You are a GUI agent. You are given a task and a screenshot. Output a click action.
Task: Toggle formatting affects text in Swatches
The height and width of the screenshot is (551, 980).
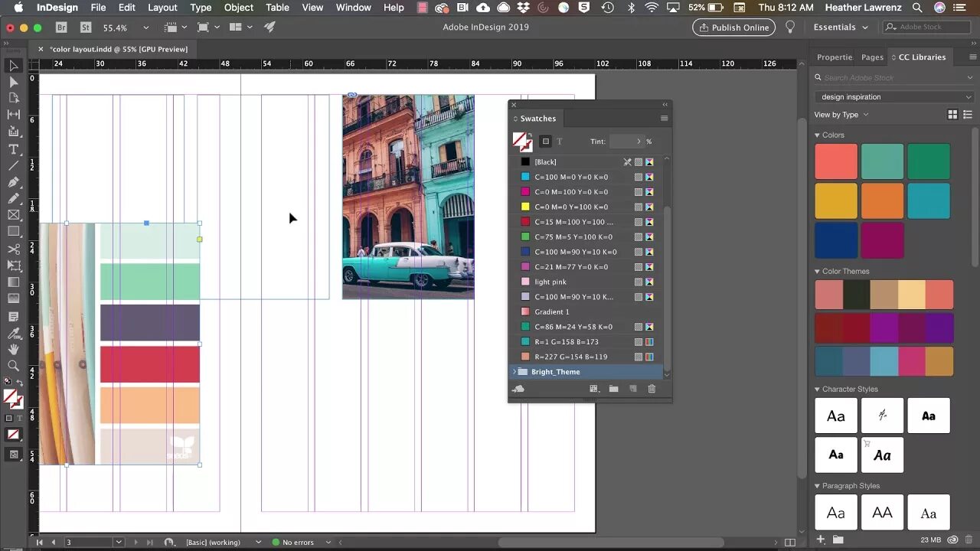[560, 142]
